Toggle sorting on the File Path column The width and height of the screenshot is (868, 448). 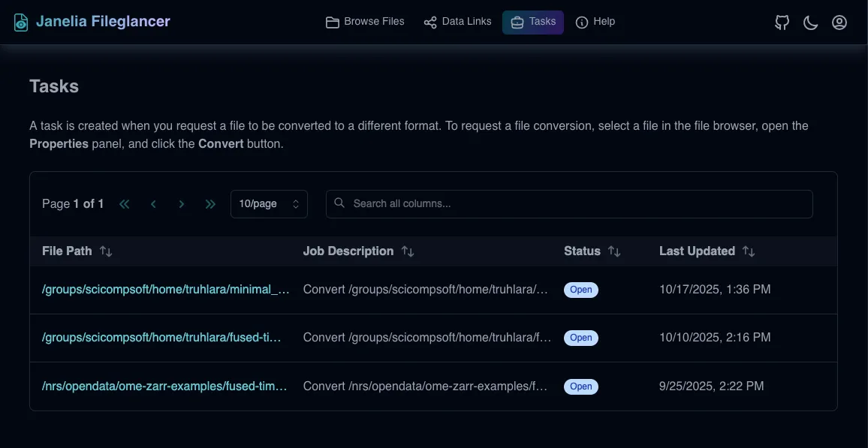click(x=106, y=251)
